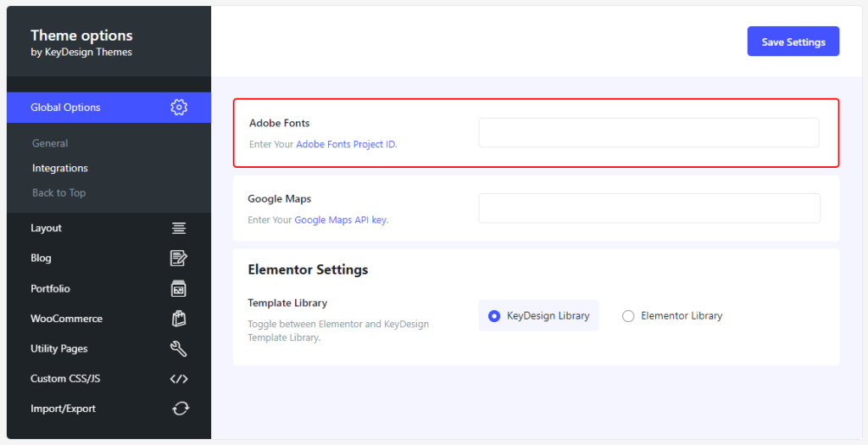Click the Blog edit-note icon

tap(179, 258)
